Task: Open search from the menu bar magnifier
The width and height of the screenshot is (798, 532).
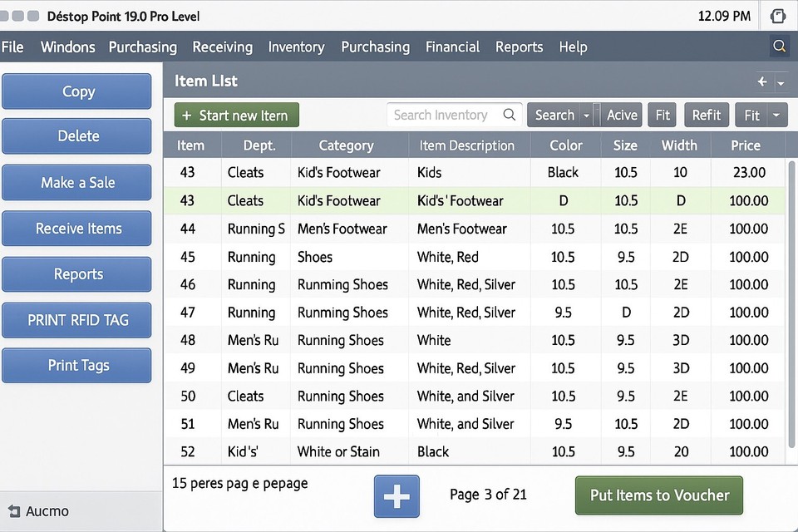Action: 780,47
